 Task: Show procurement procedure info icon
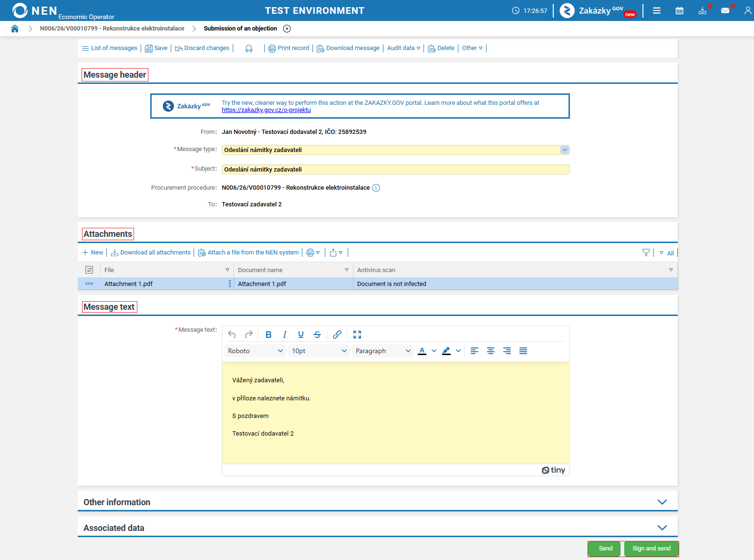[376, 188]
